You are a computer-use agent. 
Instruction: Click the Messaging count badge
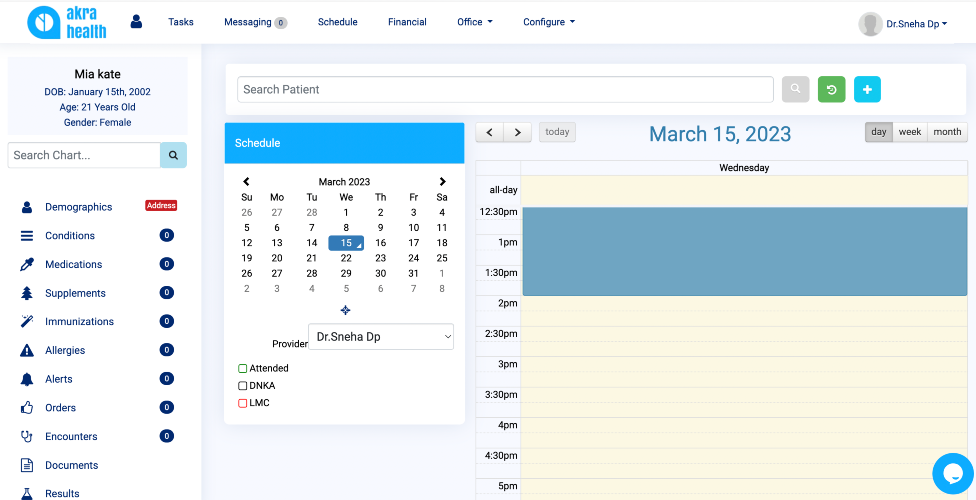pos(281,23)
